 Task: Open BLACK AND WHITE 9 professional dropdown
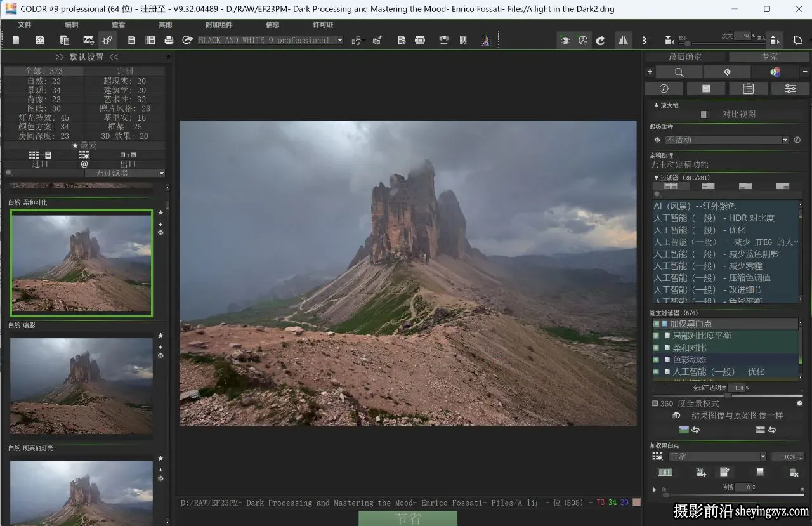click(x=270, y=40)
